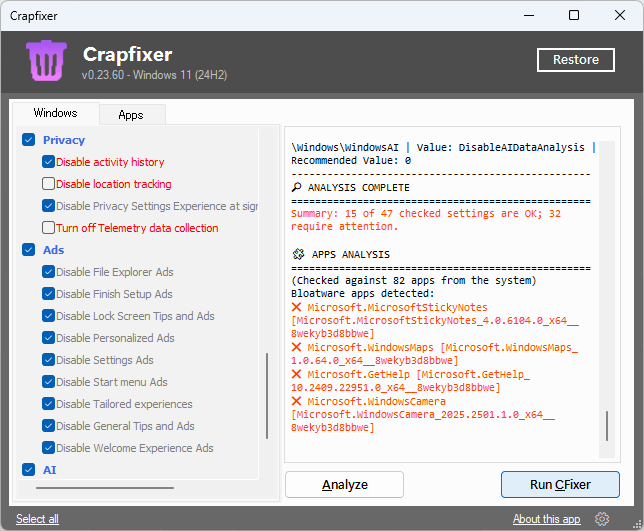This screenshot has height=531, width=644.
Task: Uncheck Disable activity history
Action: pyautogui.click(x=48, y=162)
